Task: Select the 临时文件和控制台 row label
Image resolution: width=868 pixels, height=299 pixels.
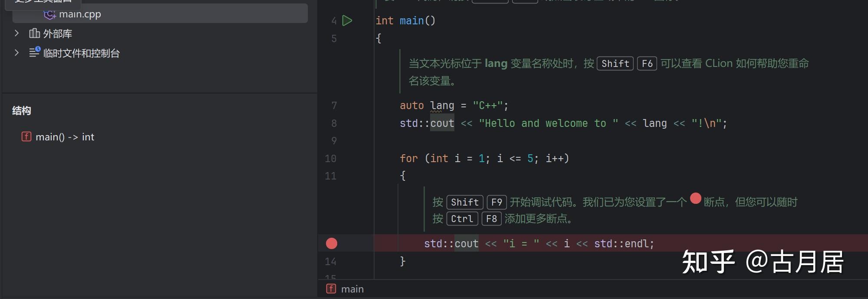Action: 82,53
